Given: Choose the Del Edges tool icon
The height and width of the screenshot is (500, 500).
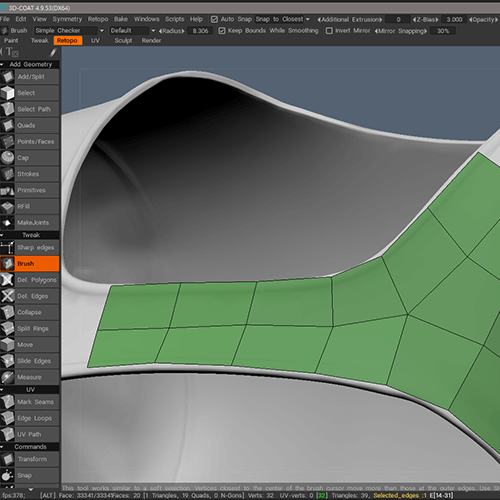Looking at the screenshot, I should (7, 296).
